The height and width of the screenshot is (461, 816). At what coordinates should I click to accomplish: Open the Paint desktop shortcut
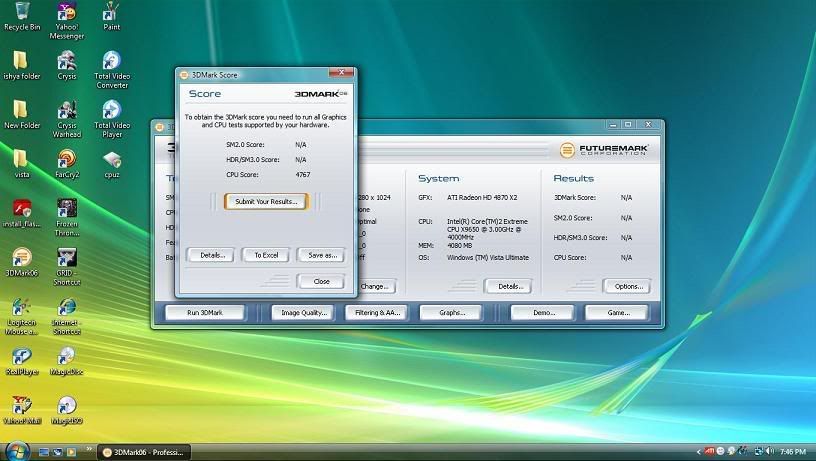[x=112, y=12]
